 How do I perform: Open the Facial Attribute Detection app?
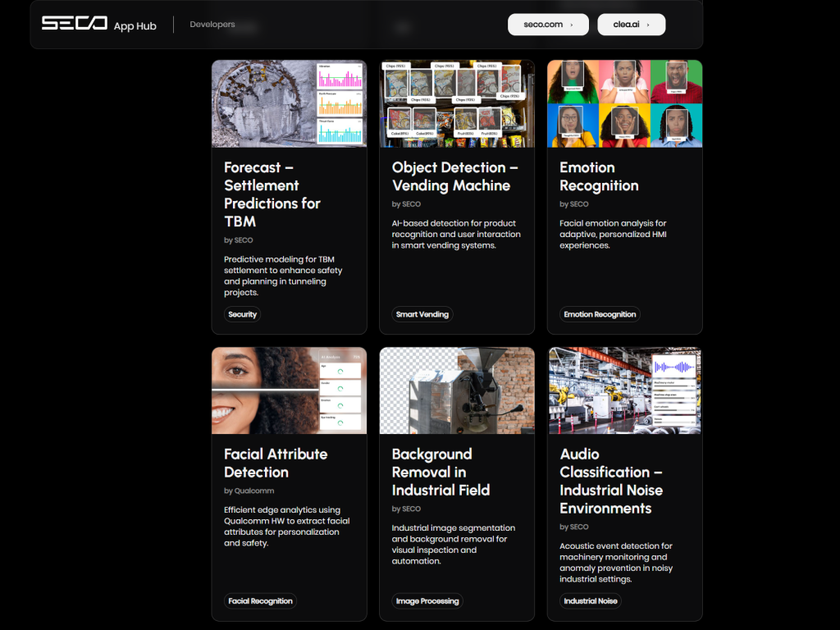click(x=276, y=463)
